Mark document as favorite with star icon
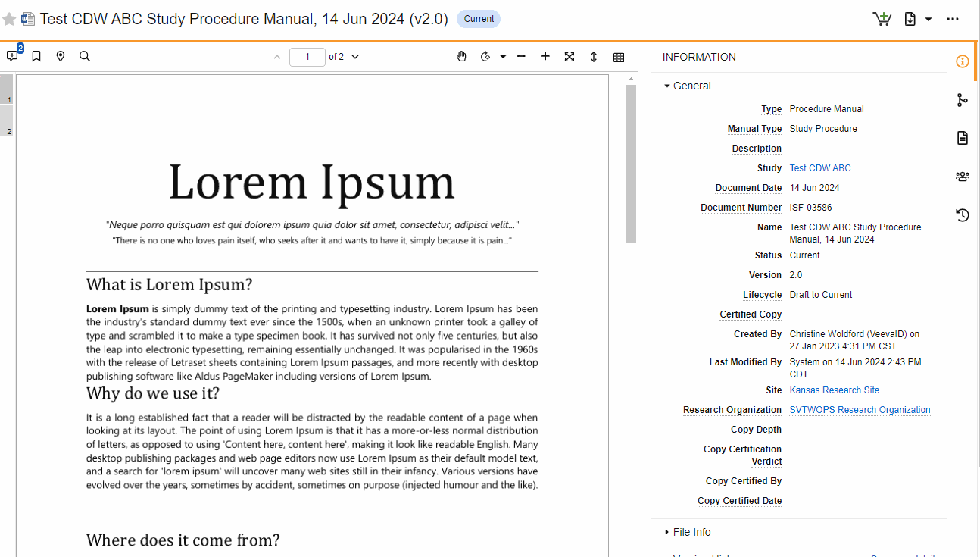Screen dimensions: 980x557 (9, 20)
